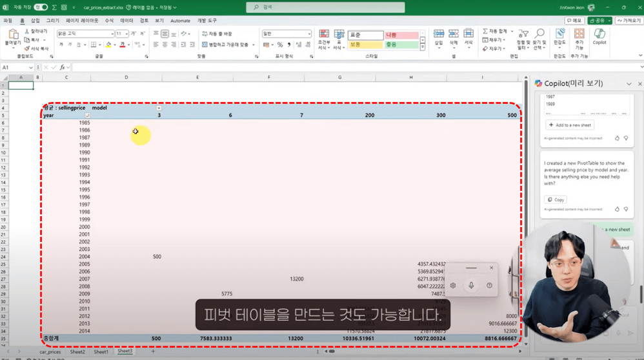This screenshot has width=644, height=360.
Task: Click the Insert cells icon
Action: point(439,34)
